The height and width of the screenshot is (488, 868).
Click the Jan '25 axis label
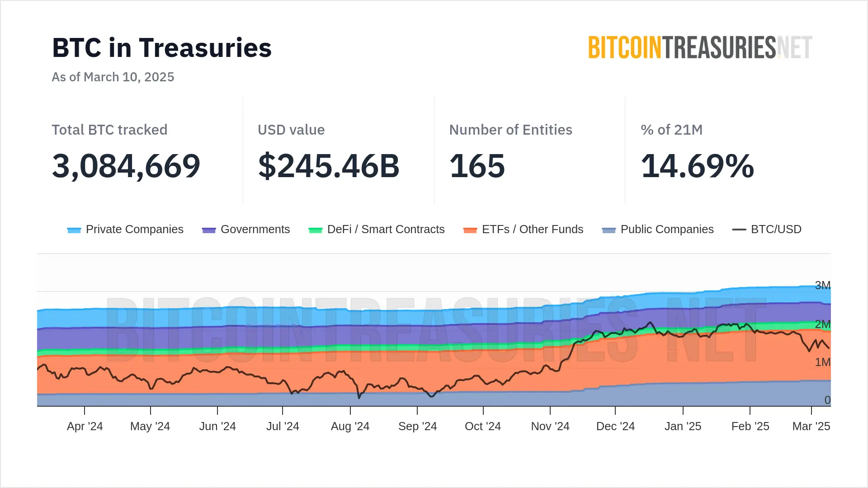click(x=683, y=426)
